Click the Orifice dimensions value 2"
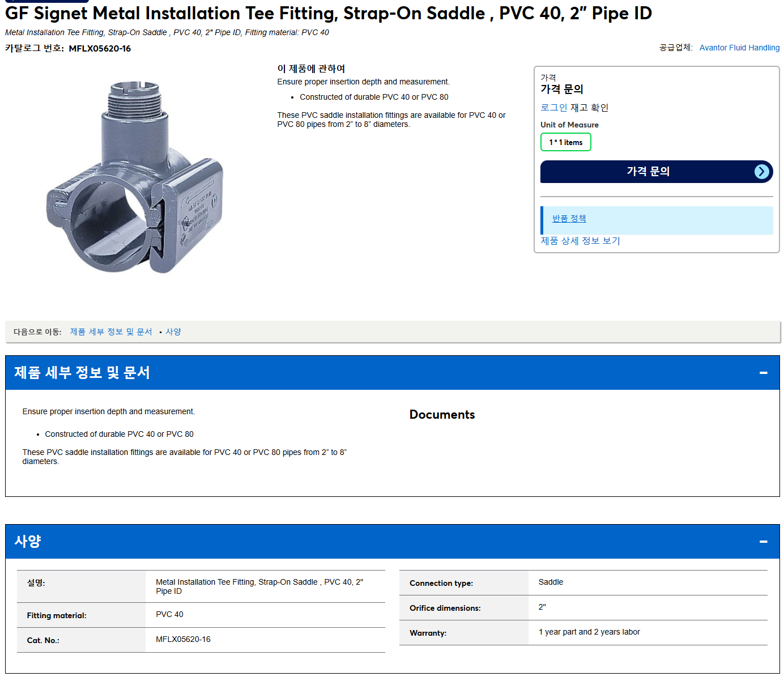The width and height of the screenshot is (784, 685). click(542, 607)
